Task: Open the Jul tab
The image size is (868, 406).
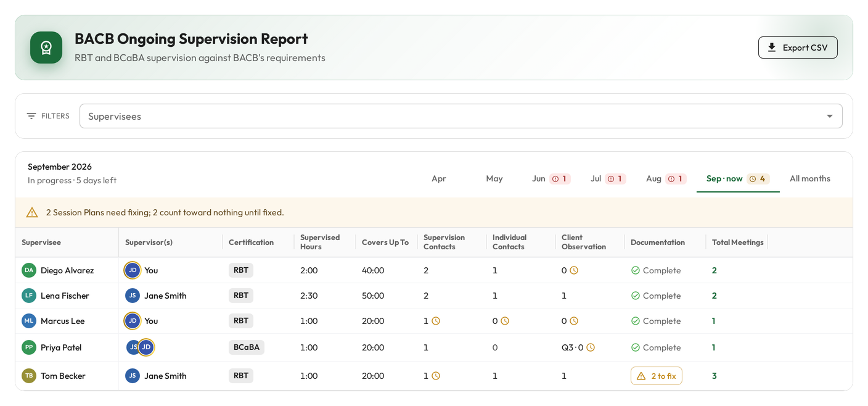Action: point(608,178)
